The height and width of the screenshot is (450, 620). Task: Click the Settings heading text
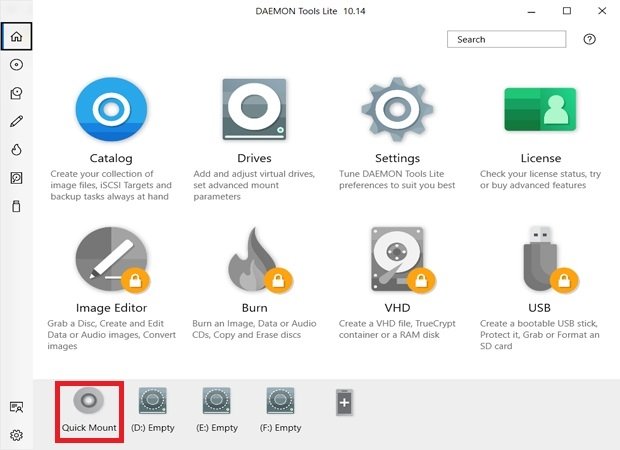[397, 158]
